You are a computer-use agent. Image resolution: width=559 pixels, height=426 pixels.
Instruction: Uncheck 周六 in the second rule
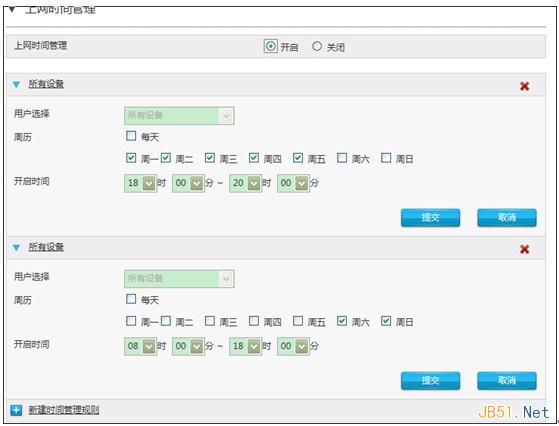point(342,321)
